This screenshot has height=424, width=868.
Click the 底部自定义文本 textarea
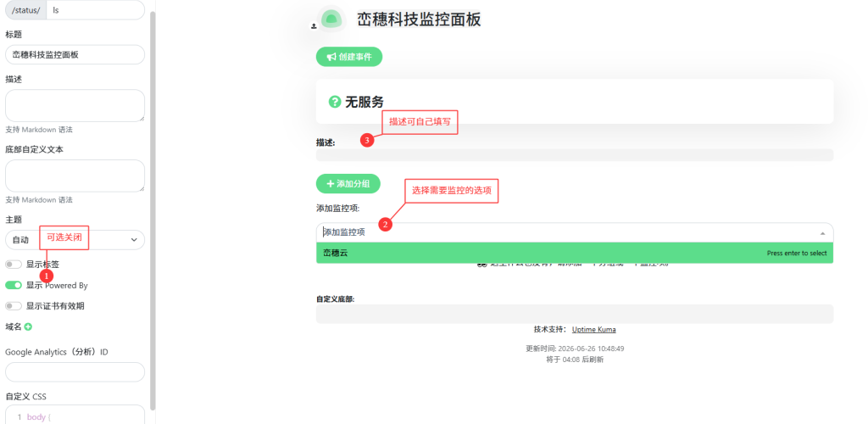tap(75, 176)
